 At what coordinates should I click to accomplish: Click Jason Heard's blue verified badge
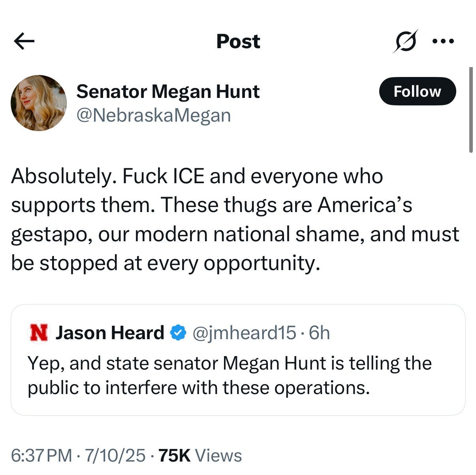[178, 333]
